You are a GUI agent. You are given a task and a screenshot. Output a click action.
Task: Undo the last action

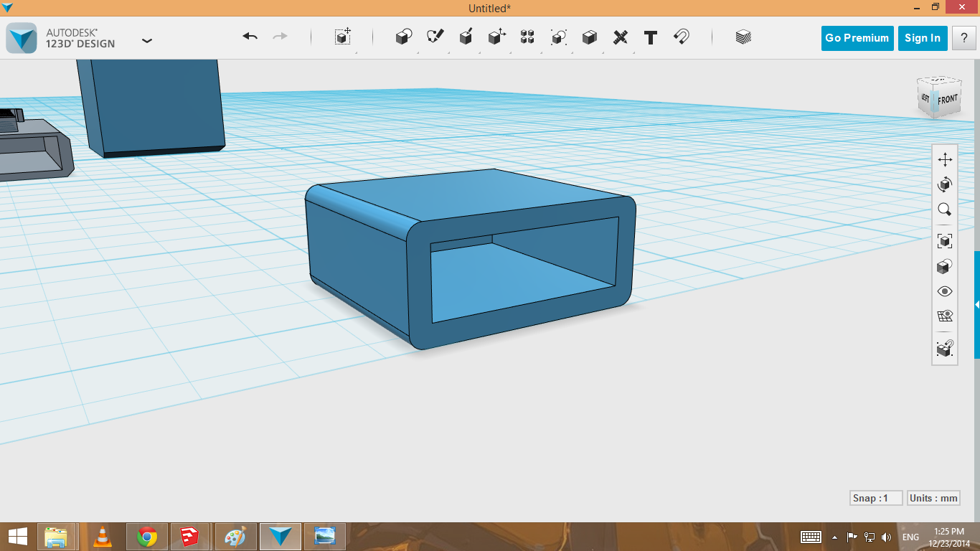pyautogui.click(x=250, y=37)
